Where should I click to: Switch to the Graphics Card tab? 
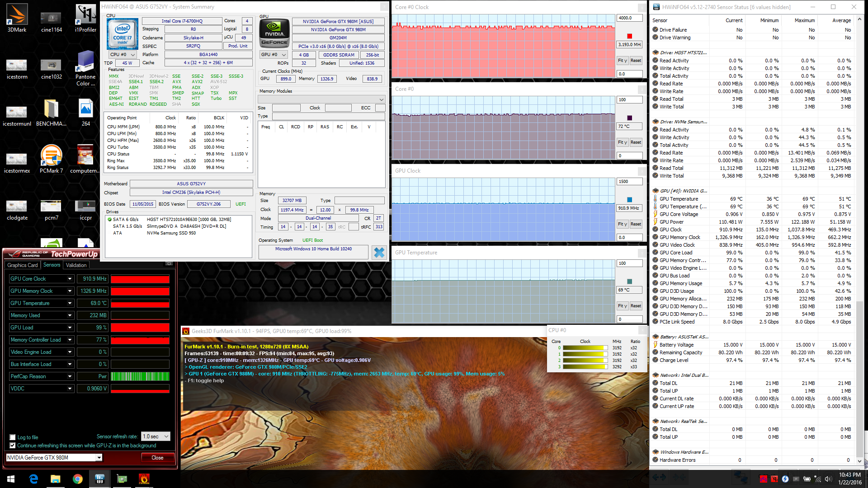pos(23,265)
